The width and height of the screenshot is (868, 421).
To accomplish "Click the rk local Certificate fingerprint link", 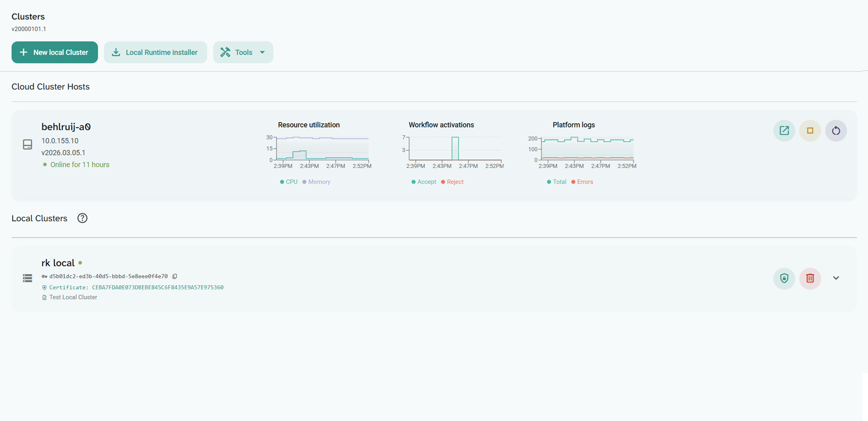I will (157, 288).
